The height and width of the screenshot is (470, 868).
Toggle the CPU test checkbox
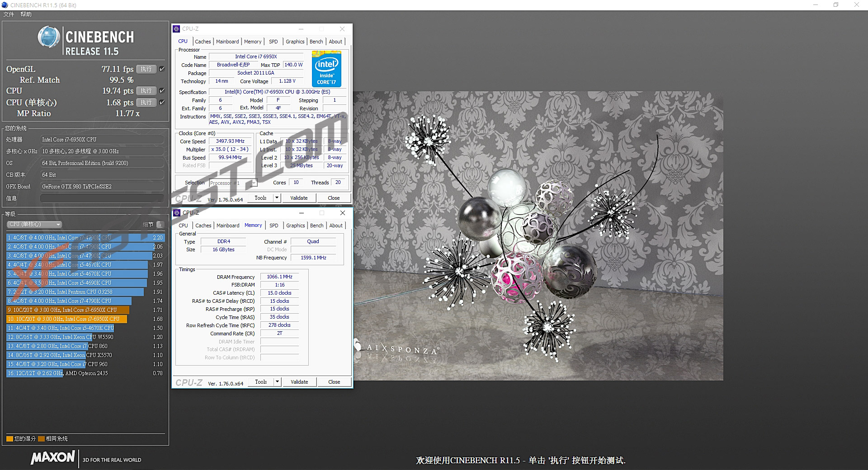(x=162, y=91)
